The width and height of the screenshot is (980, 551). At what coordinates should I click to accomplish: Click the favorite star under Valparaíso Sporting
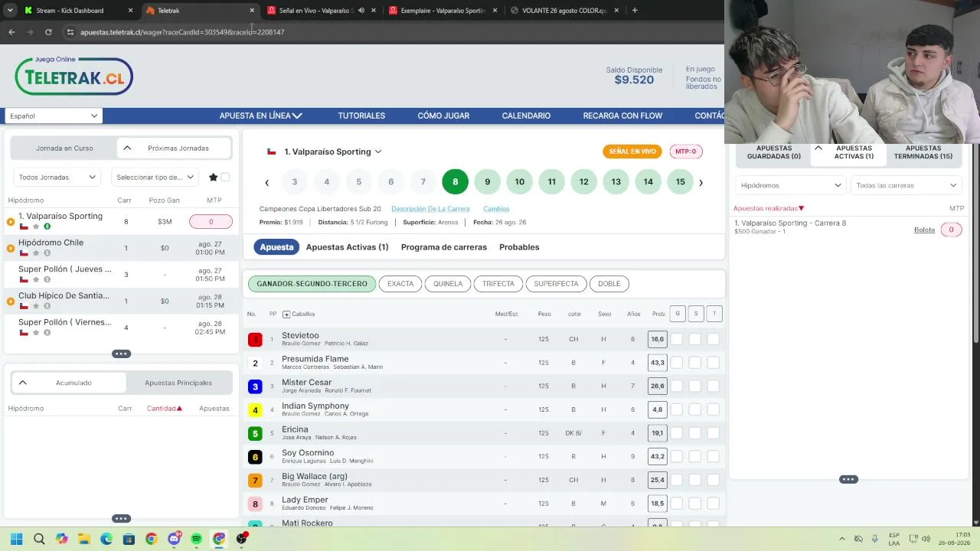[36, 227]
